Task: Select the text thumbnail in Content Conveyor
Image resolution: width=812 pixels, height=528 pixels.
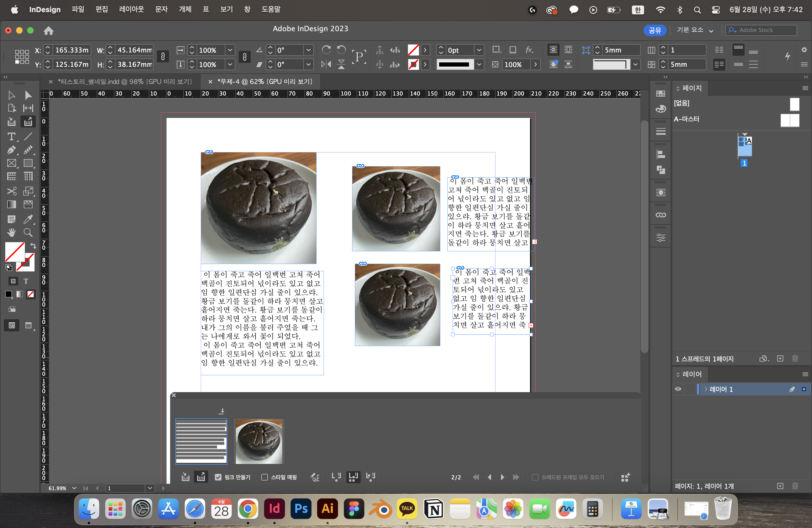Action: tap(201, 441)
